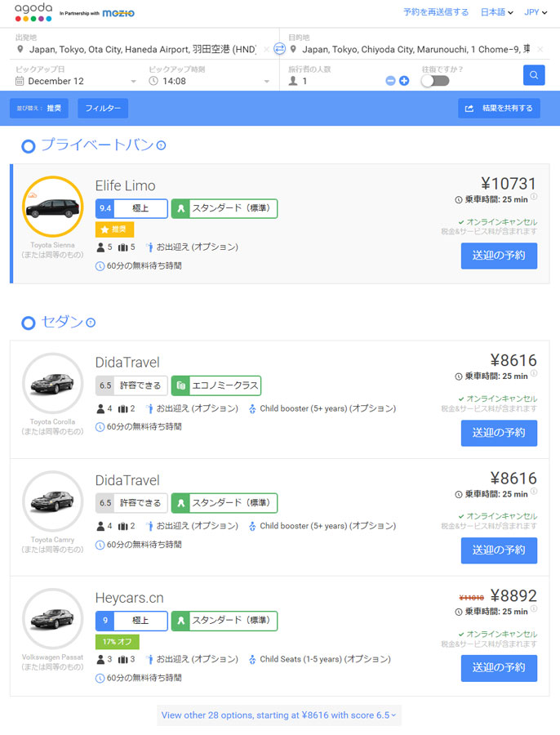The width and height of the screenshot is (560, 735).
Task: Book the Elife Limo ¥10731 transfer
Action: point(499,256)
